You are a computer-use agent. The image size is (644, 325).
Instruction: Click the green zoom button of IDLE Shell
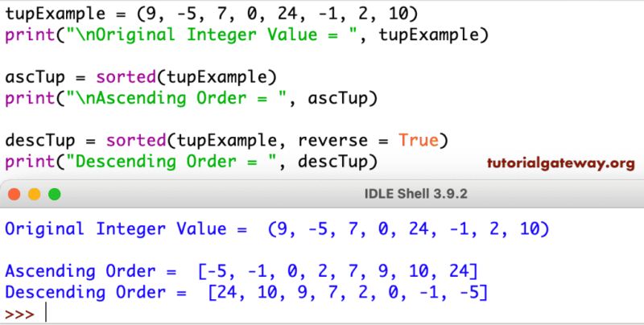pyautogui.click(x=54, y=194)
